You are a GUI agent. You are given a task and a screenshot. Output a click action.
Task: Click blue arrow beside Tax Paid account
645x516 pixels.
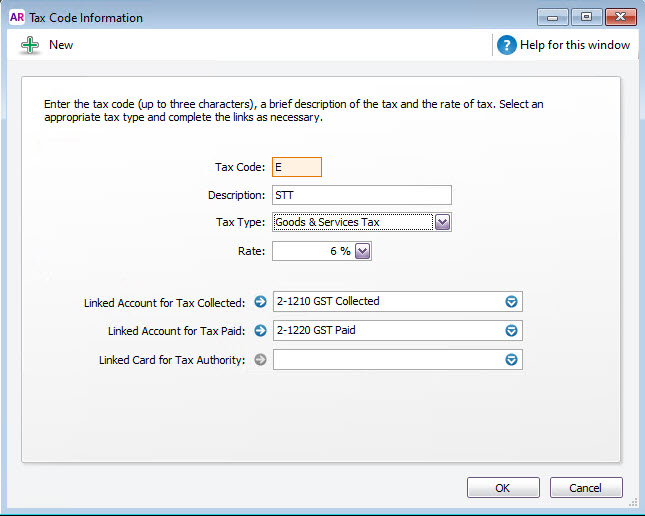[260, 330]
